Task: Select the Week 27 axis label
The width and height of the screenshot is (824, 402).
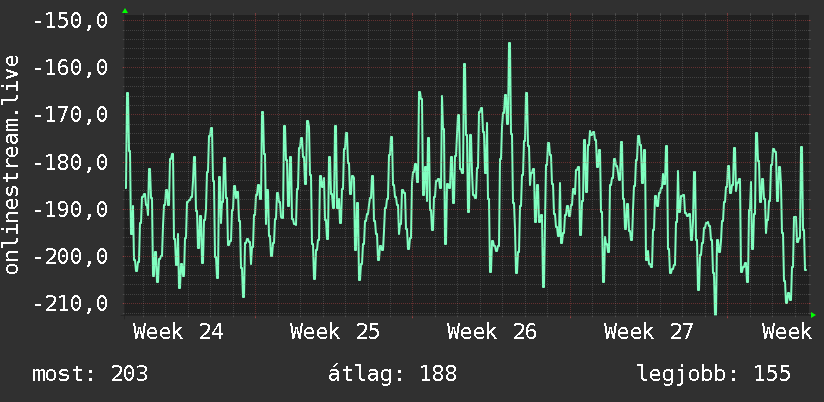Action: click(x=649, y=332)
